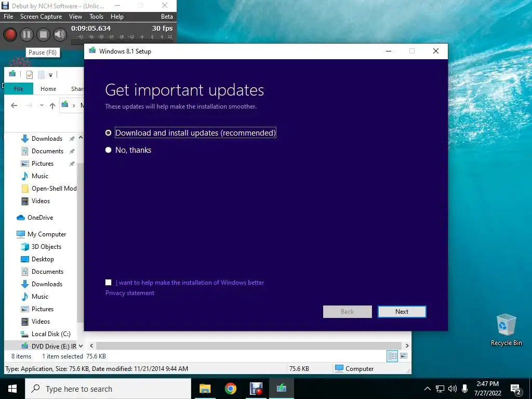This screenshot has height=399, width=532.
Task: Select Open-Shell Mod folder in sidebar
Action: click(48, 188)
